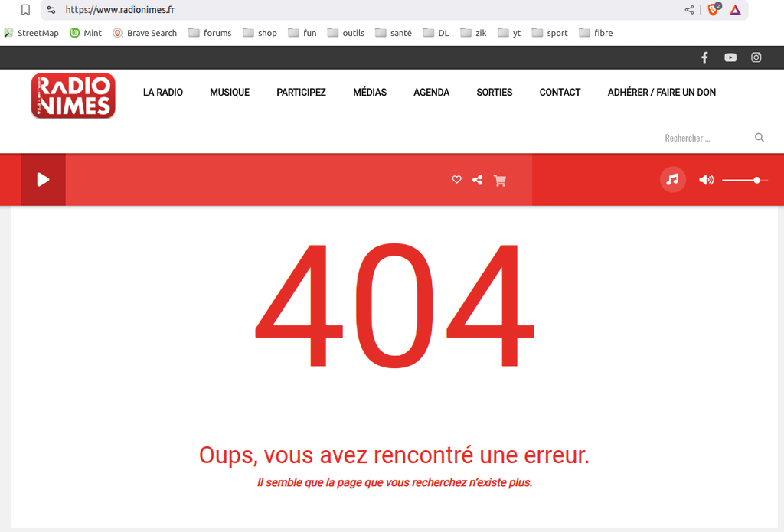The image size is (784, 532).
Task: Open Radio Nimes YouTube channel icon
Action: (x=730, y=57)
